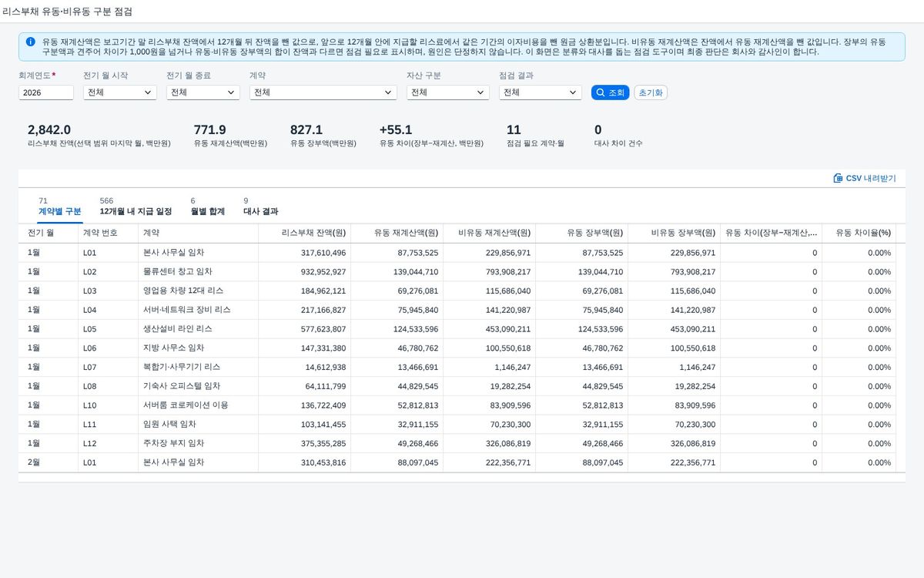Select the 지방 사무소 임차 cell
The height and width of the screenshot is (578, 924).
point(198,348)
